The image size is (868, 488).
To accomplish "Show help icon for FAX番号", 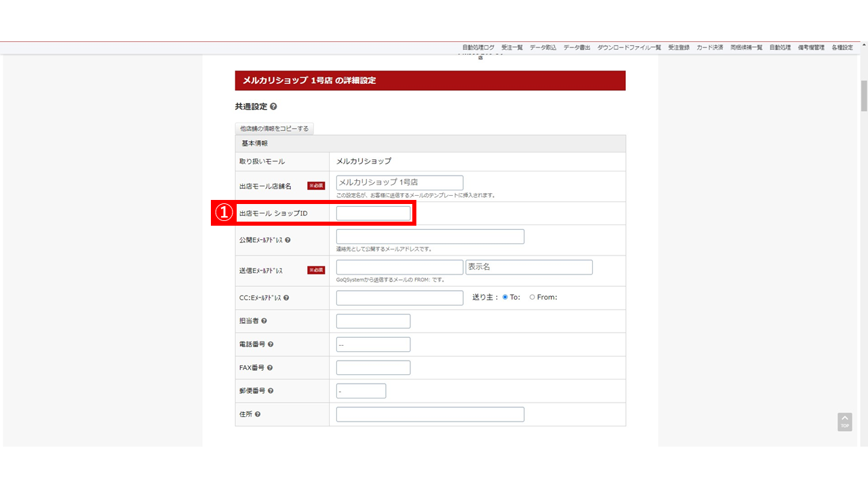I will tap(271, 367).
